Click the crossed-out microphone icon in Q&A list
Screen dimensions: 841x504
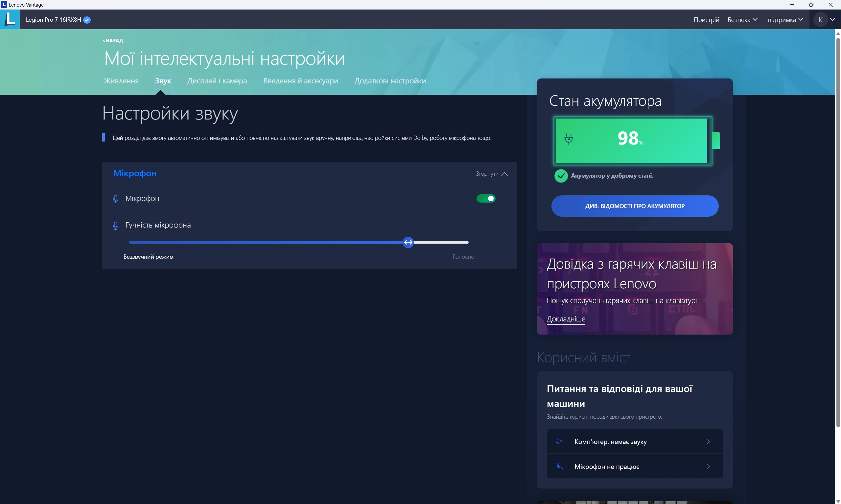559,466
